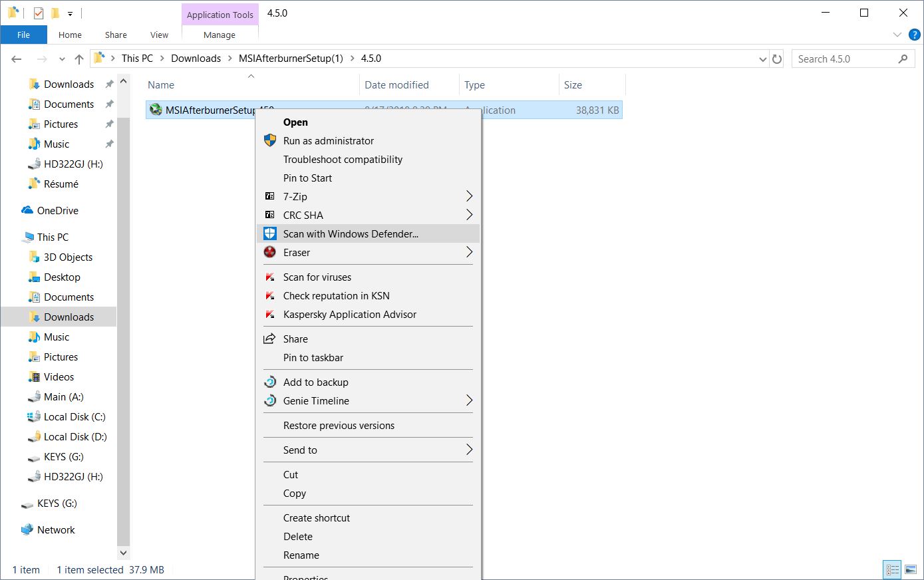Switch to the Share ribbon tab
The height and width of the screenshot is (580, 924).
click(x=116, y=35)
